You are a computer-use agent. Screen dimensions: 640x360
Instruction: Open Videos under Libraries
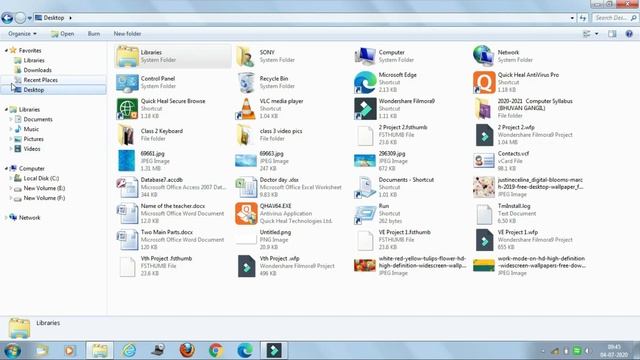coord(32,149)
